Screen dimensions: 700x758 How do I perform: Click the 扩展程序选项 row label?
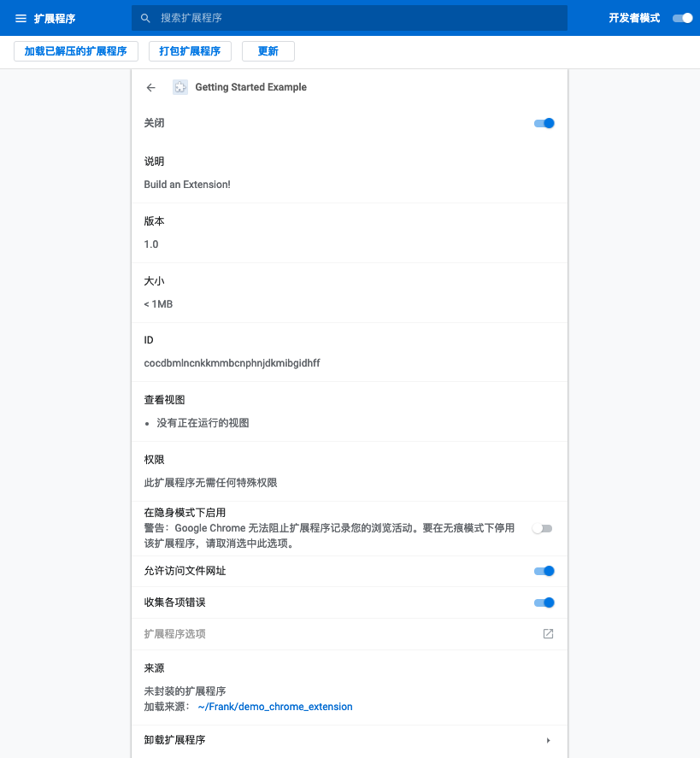(175, 634)
